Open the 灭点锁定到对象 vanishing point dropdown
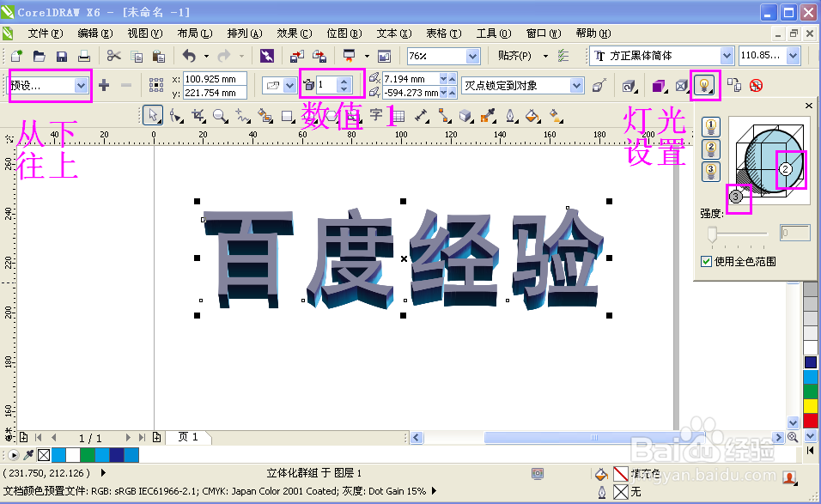 (x=576, y=85)
